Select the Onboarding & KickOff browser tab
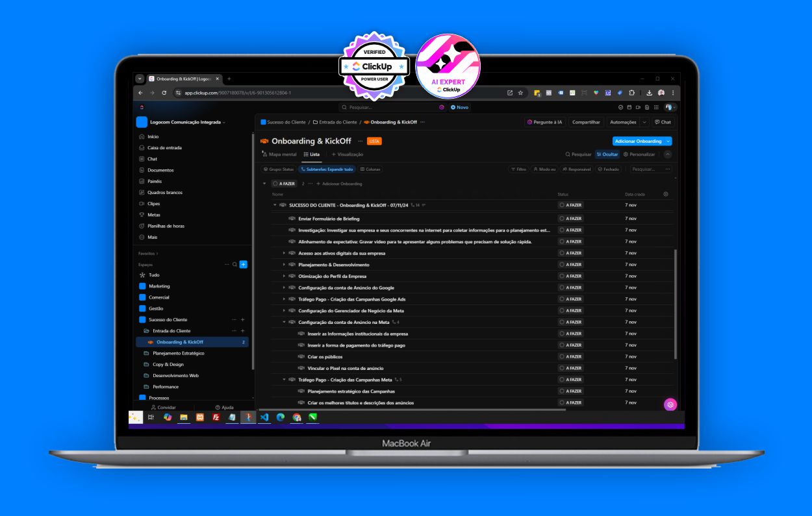Screen dimensions: 812x516 pos(184,79)
